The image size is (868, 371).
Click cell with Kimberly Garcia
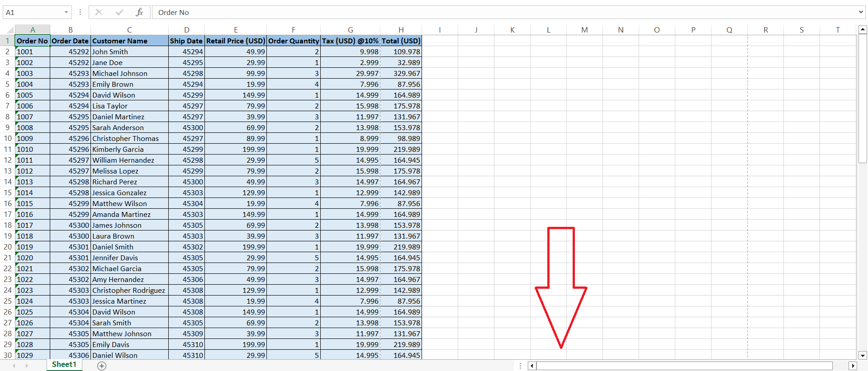[x=129, y=149]
